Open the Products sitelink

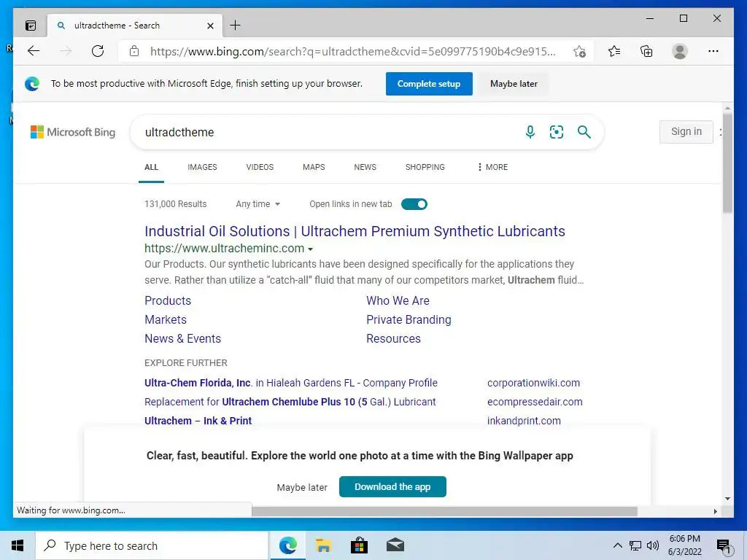(x=168, y=300)
